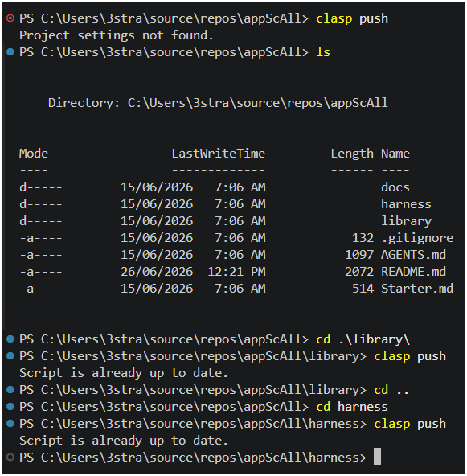Click the blue dot beside cd harness command

(10, 407)
